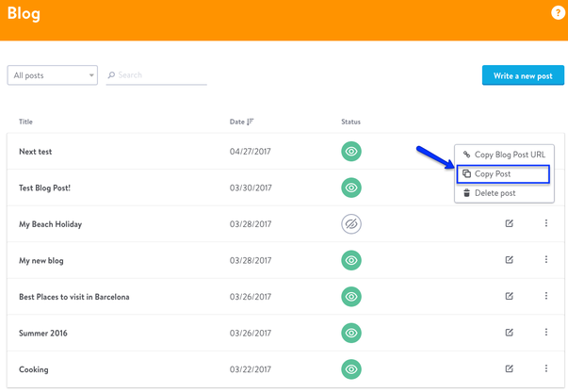Publish the hidden My Beach Holiday post
568x392 pixels.
pos(351,224)
